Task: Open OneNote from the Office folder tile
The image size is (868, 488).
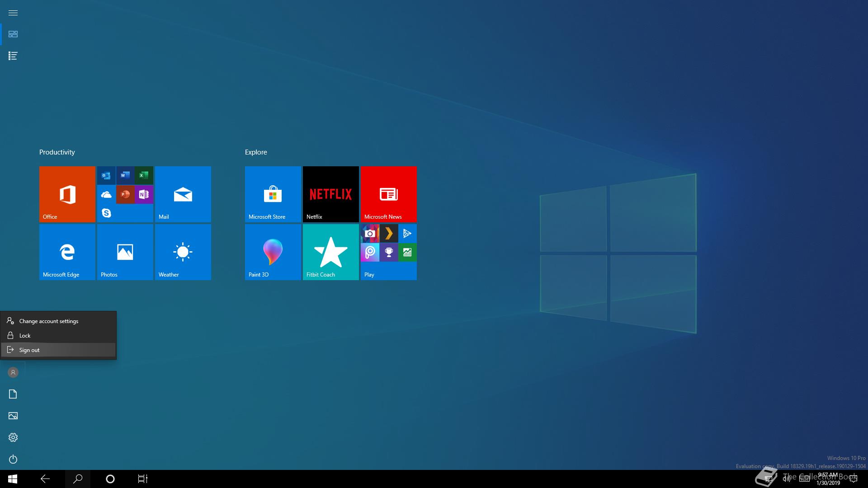Action: click(144, 194)
